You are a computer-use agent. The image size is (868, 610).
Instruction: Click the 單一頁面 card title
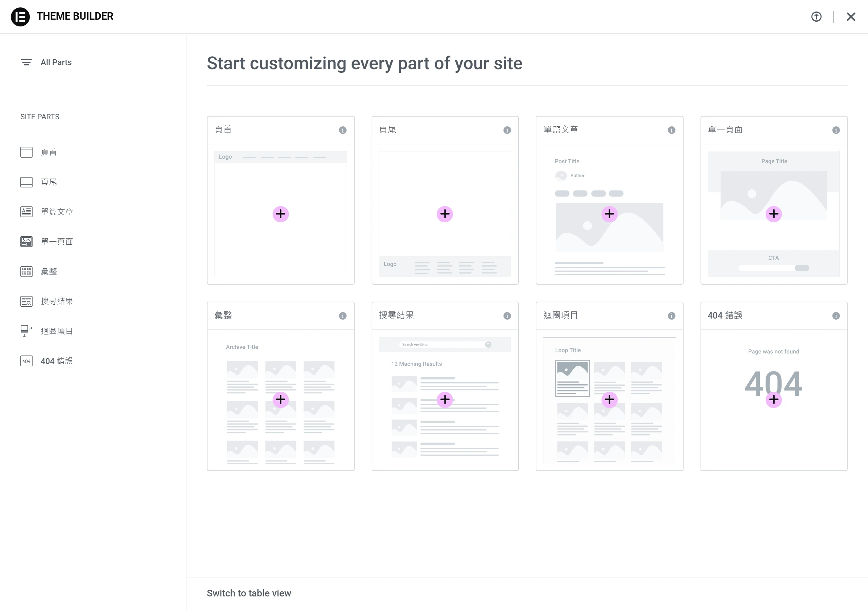725,130
